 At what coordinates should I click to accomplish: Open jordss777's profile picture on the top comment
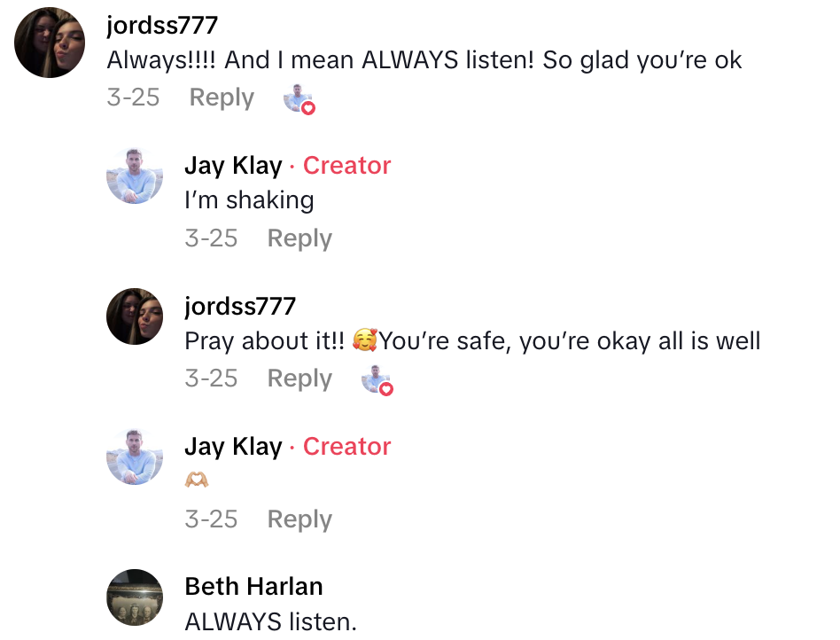(50, 43)
